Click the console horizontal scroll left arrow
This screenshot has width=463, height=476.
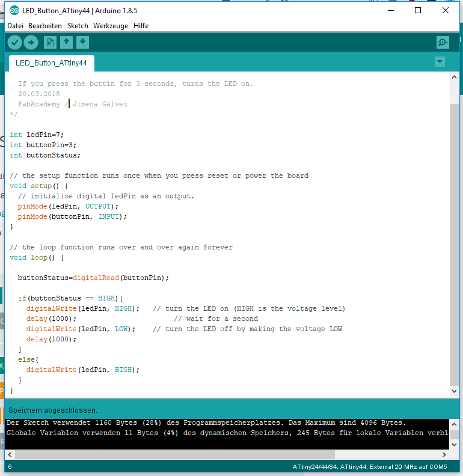tap(10, 454)
